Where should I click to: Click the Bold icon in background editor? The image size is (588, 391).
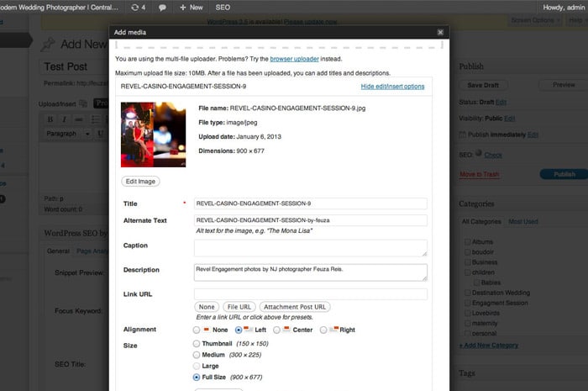(50, 119)
